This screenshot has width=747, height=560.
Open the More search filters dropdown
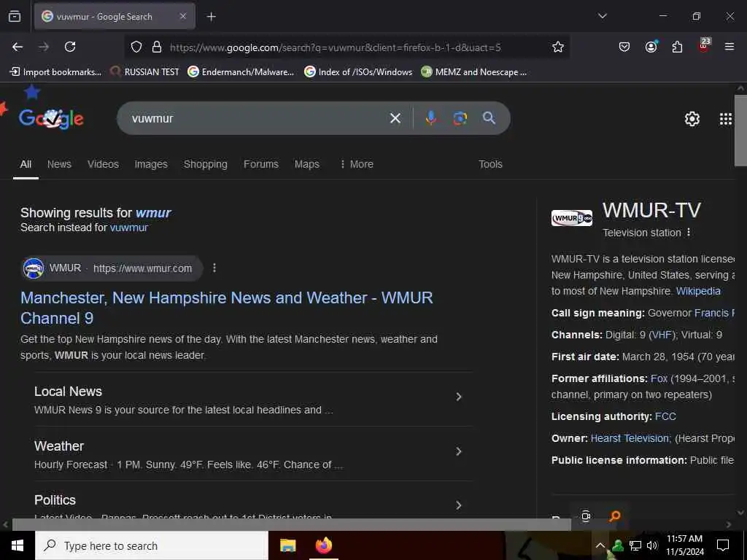pos(356,164)
